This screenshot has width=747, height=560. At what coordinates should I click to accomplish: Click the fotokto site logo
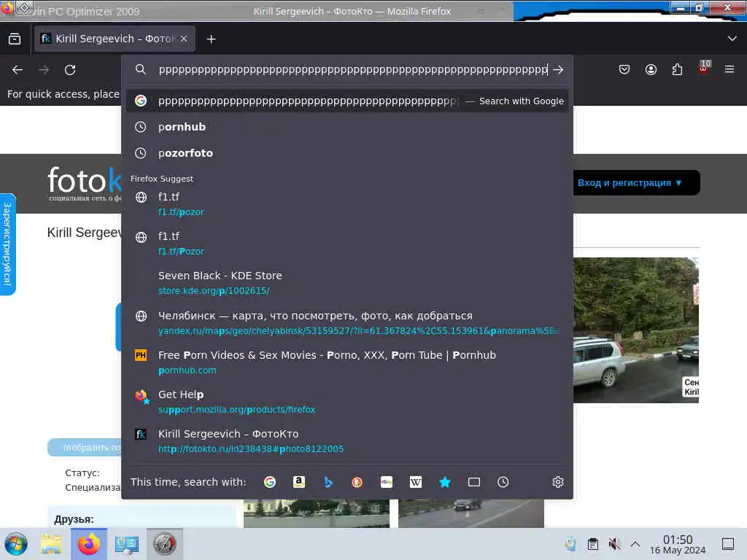click(x=85, y=183)
